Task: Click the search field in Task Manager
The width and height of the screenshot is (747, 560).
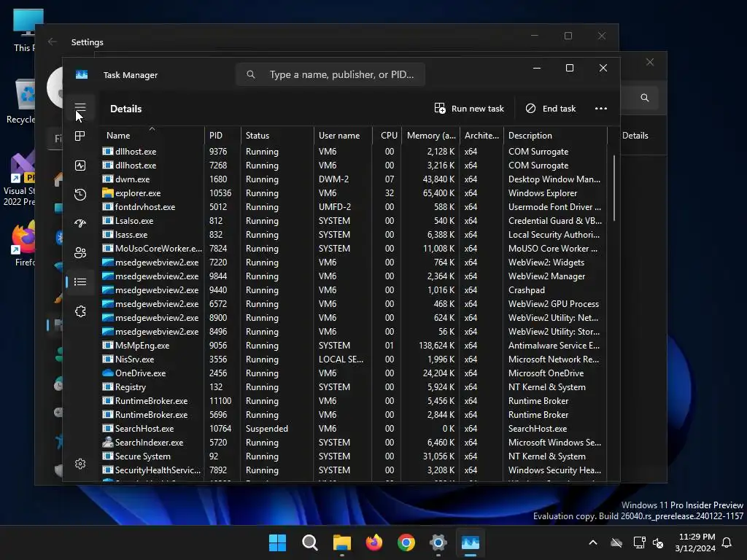Action: click(x=330, y=75)
